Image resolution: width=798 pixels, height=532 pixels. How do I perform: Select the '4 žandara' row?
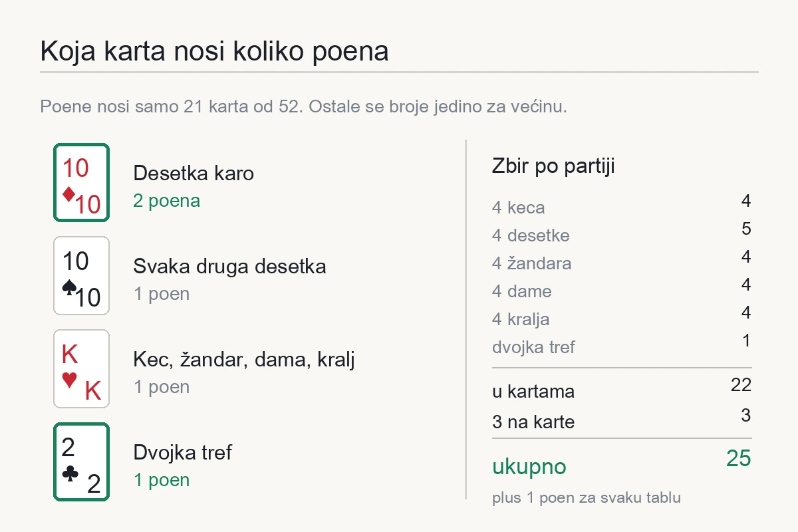click(622, 261)
